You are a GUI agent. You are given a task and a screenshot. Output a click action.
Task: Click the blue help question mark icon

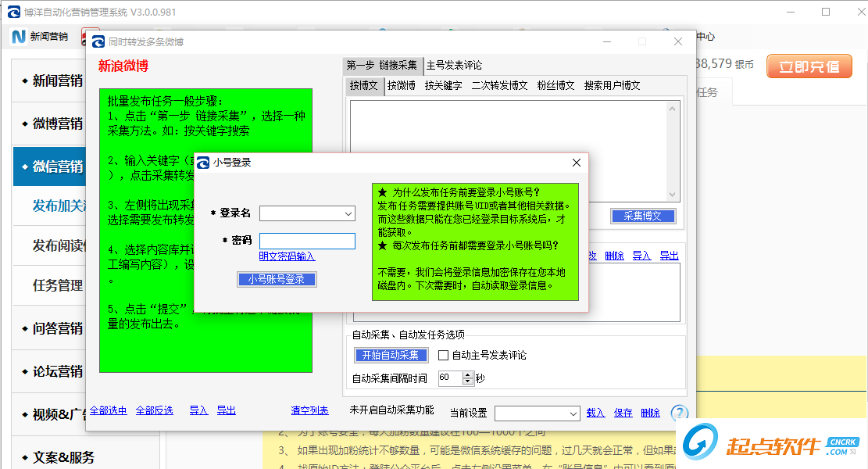point(679,413)
